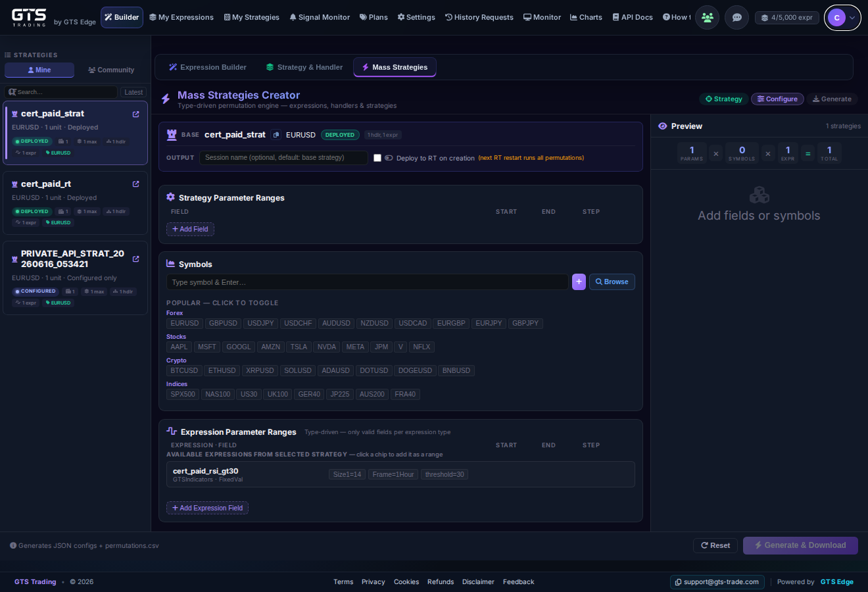Viewport: 868px width, 592px height.
Task: Go to Plans page
Action: click(x=374, y=17)
